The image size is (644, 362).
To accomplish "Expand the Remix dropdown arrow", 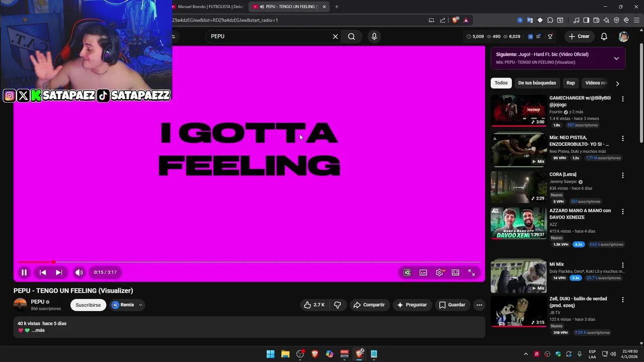I will pyautogui.click(x=140, y=305).
